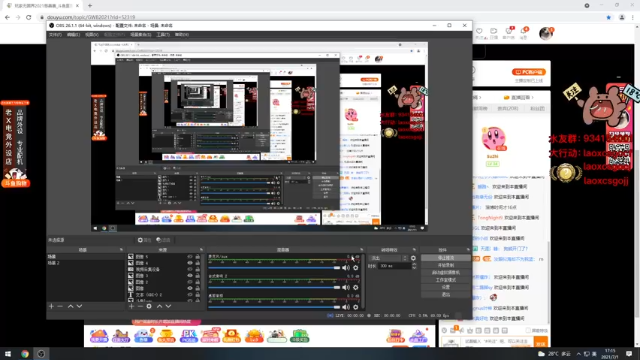This screenshot has width=640, height=360.
Task: Move scene down with the scenes down arrow
Action: [79, 306]
